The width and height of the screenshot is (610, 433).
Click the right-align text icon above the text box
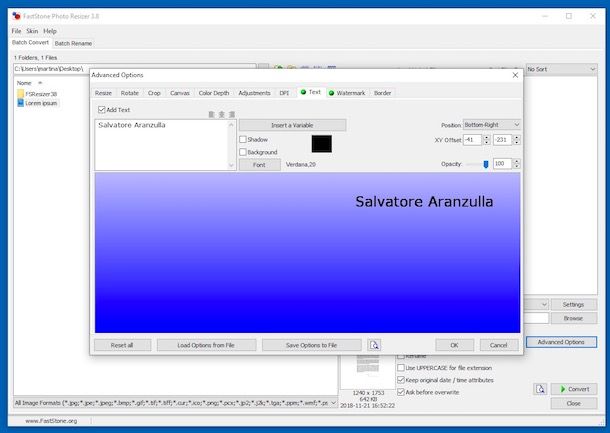[x=232, y=114]
